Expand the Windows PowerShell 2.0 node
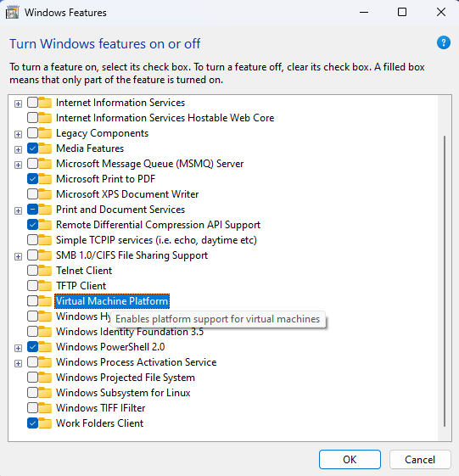Image resolution: width=459 pixels, height=476 pixels. [18, 348]
